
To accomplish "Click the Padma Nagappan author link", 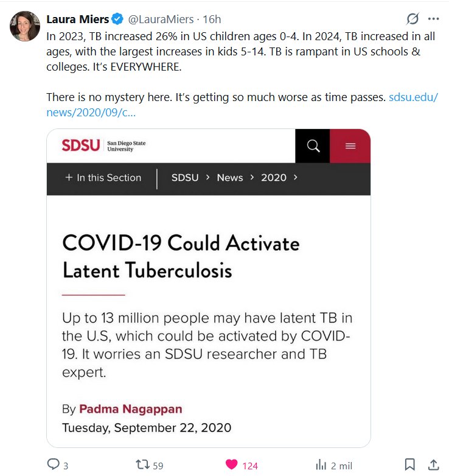I will tap(130, 408).
